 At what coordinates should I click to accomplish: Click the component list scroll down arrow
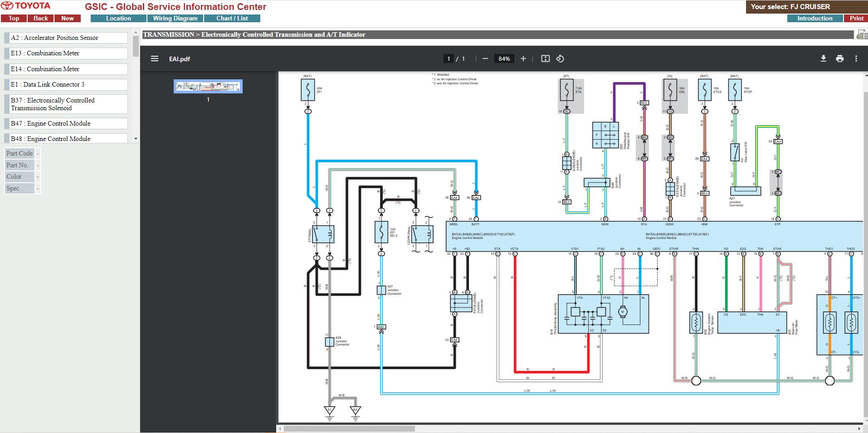pos(136,139)
